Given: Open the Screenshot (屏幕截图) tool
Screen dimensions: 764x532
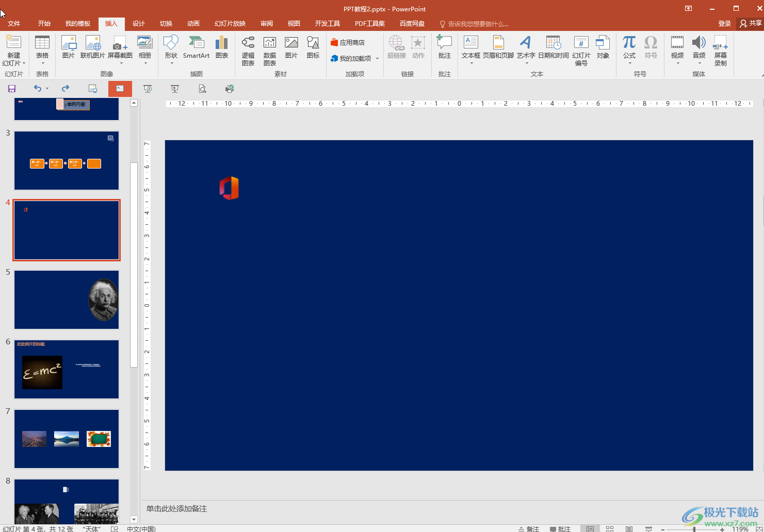Looking at the screenshot, I should tap(120, 49).
